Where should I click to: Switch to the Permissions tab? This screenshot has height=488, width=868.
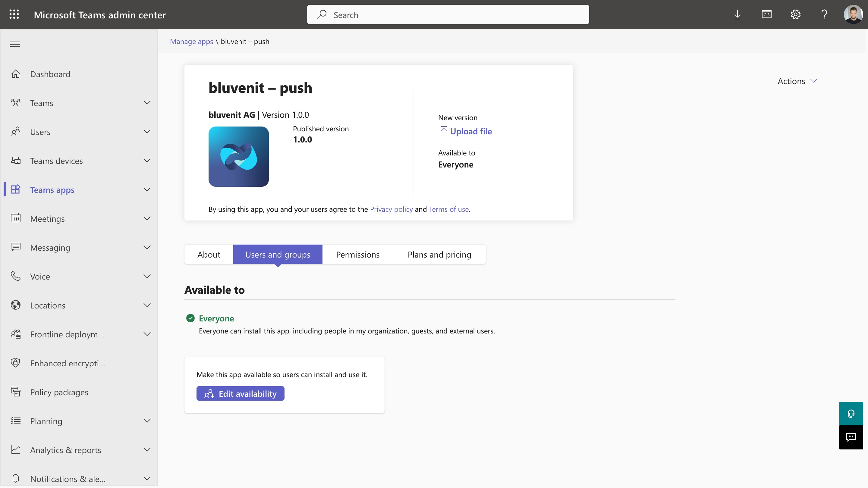tap(358, 254)
